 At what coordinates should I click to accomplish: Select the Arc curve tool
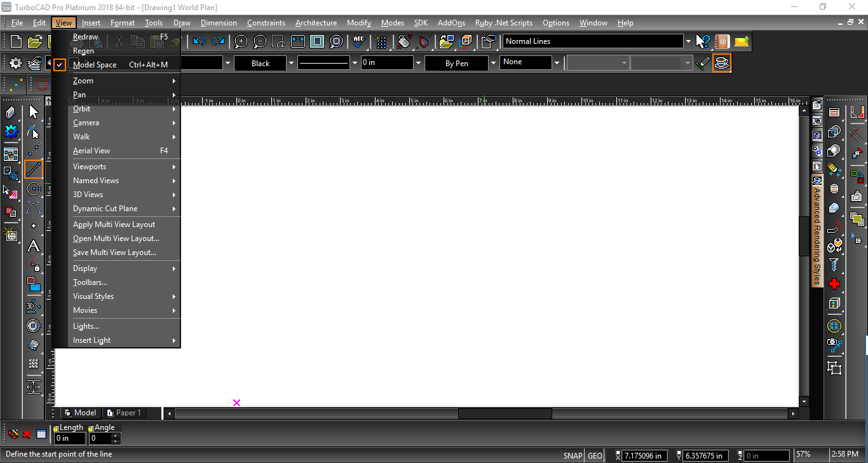point(34,207)
